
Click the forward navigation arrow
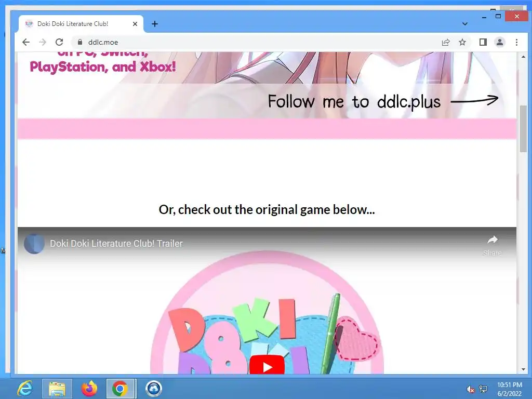pyautogui.click(x=43, y=42)
